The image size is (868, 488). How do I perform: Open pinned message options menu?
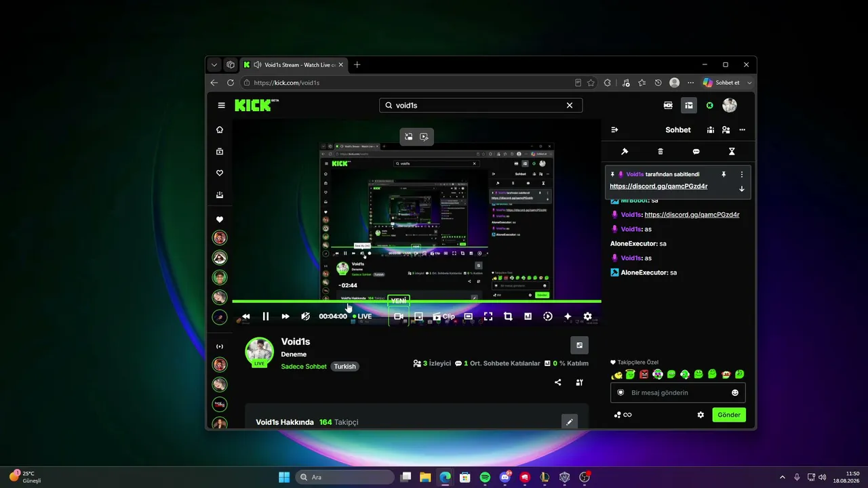[742, 174]
